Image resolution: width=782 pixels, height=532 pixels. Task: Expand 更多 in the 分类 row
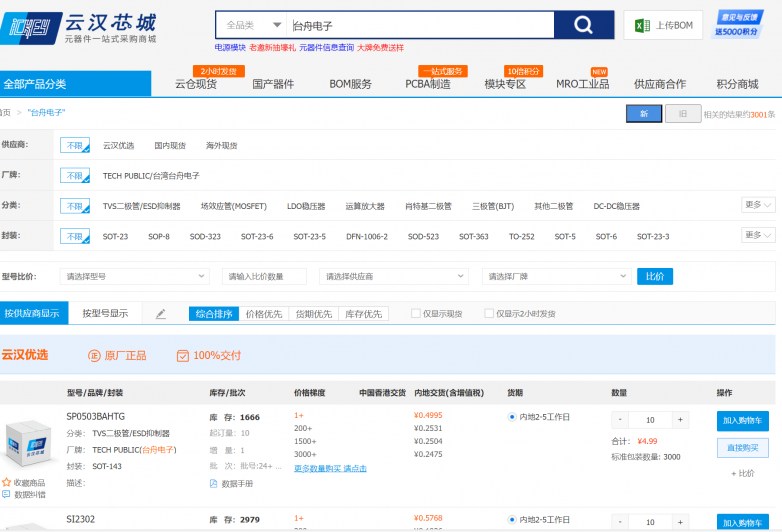pos(758,205)
